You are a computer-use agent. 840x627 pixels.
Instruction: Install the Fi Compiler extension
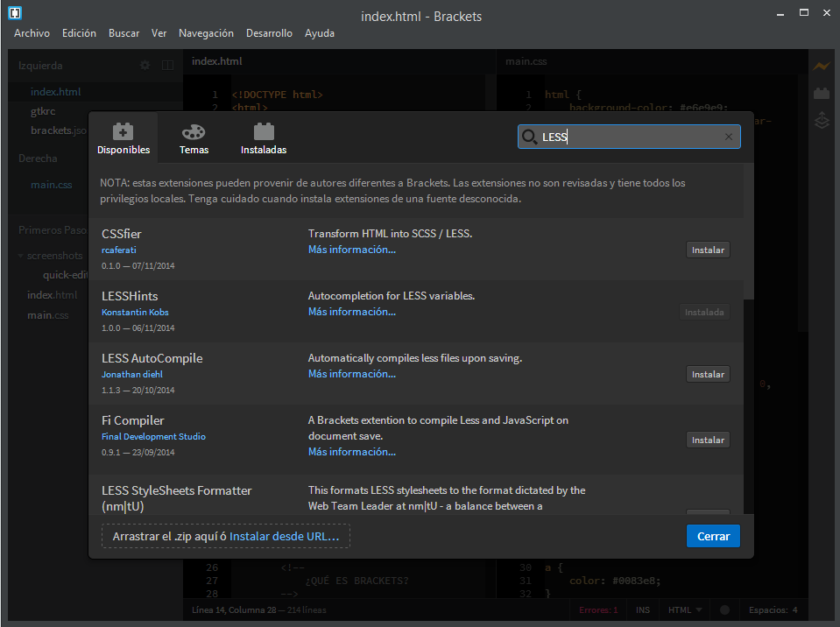click(708, 440)
